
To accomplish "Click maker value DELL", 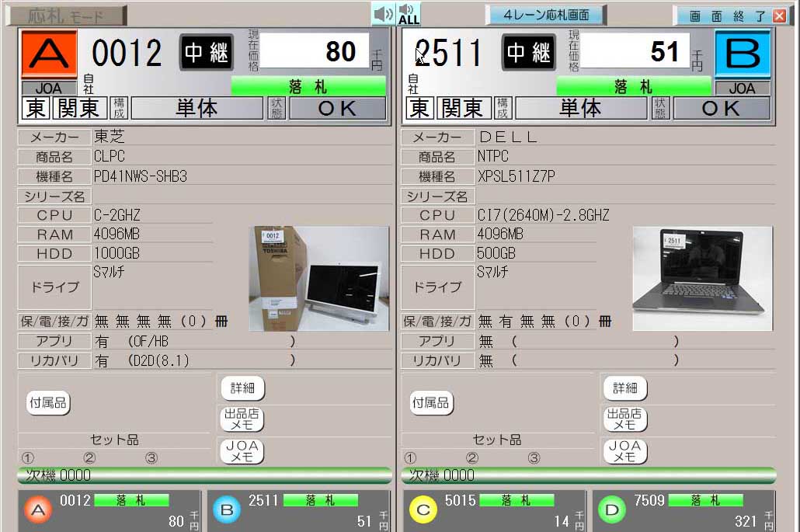I will pos(508,137).
